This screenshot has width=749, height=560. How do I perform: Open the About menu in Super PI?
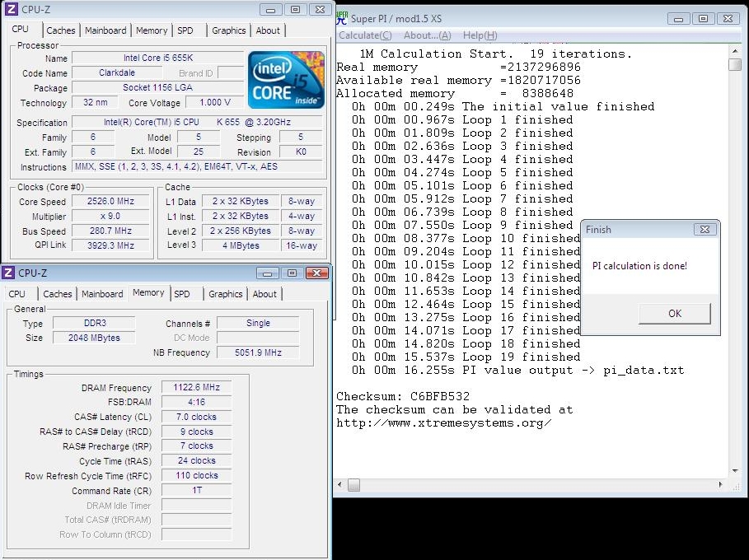[x=427, y=35]
